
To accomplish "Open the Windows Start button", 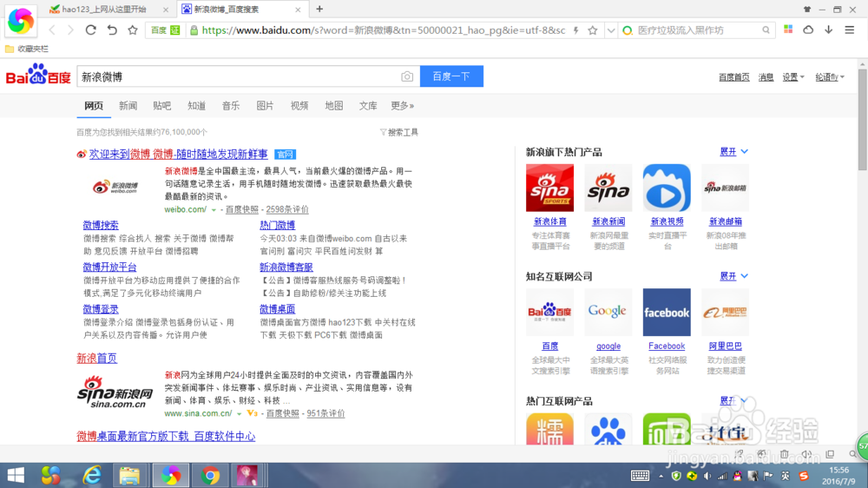I will click(x=16, y=475).
